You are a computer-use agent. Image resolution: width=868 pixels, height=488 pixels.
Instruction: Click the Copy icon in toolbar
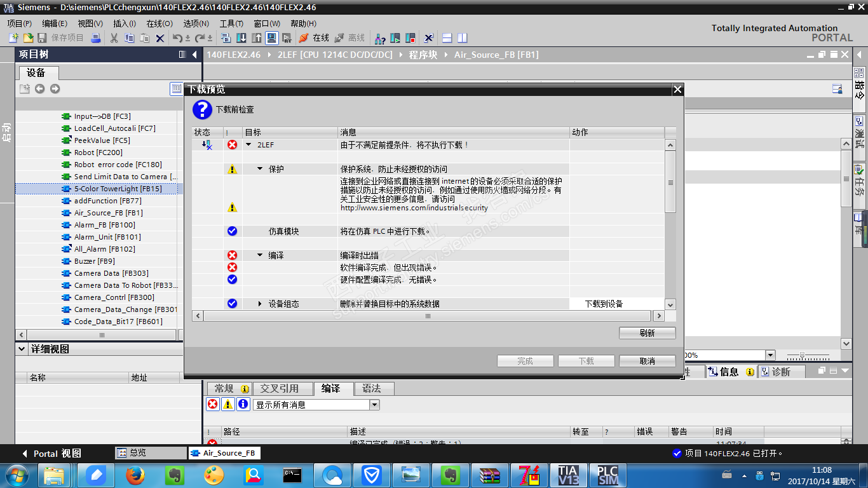pos(130,38)
